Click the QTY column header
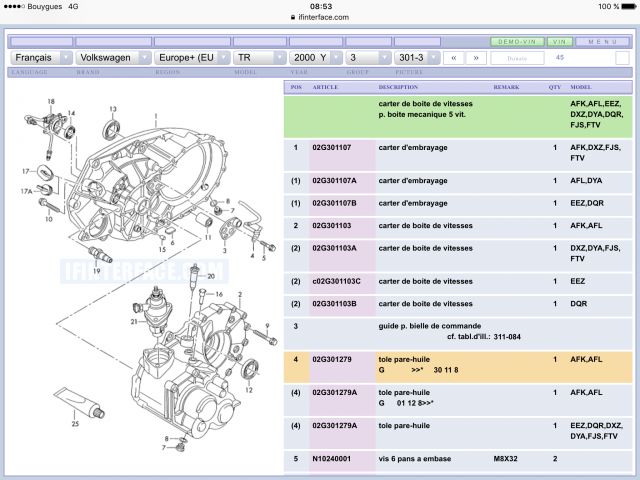The image size is (640, 480). 555,87
